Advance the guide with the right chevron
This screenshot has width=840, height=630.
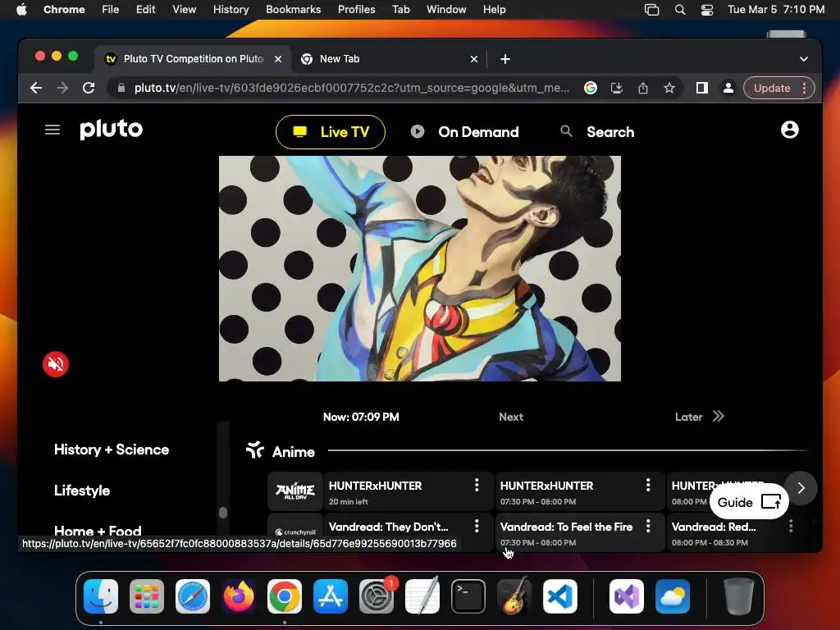tap(801, 488)
